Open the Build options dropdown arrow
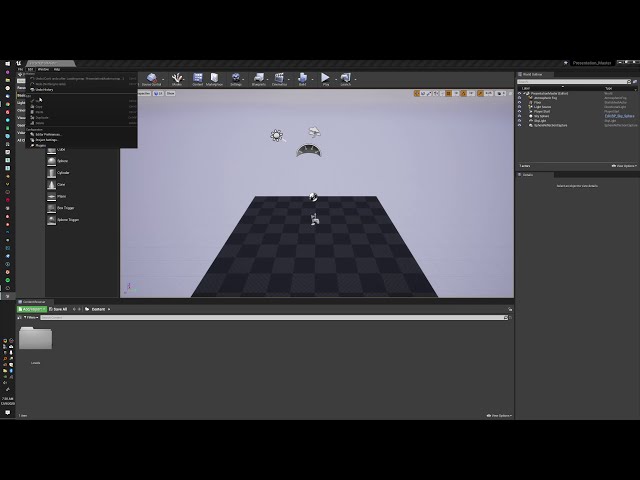The image size is (640, 480). tap(313, 80)
